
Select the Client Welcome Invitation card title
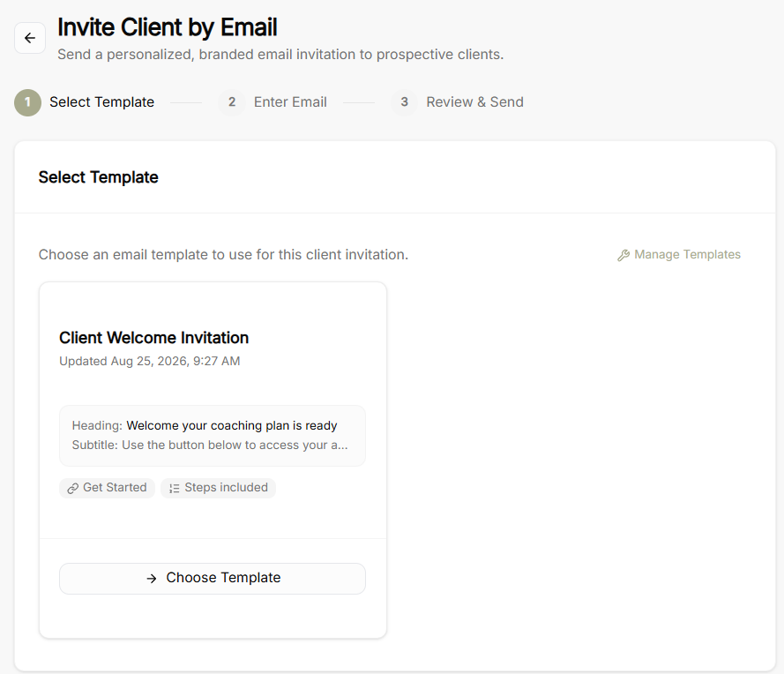[154, 338]
